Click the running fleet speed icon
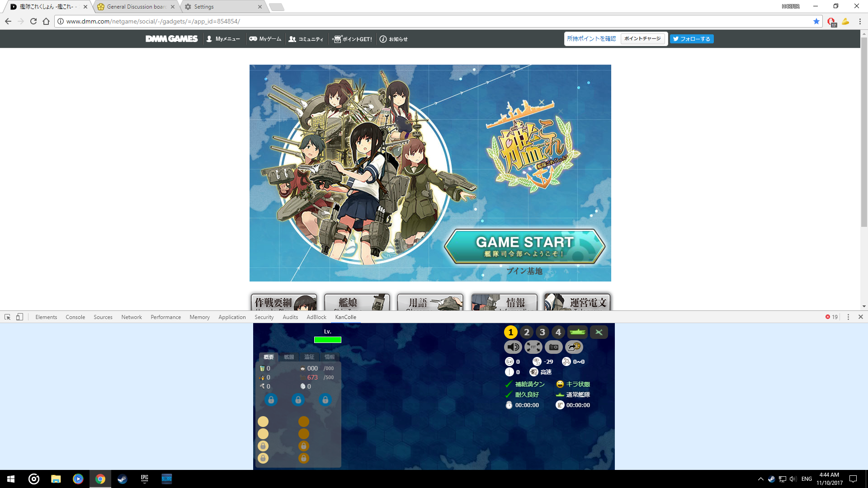Image resolution: width=868 pixels, height=488 pixels. (x=533, y=372)
